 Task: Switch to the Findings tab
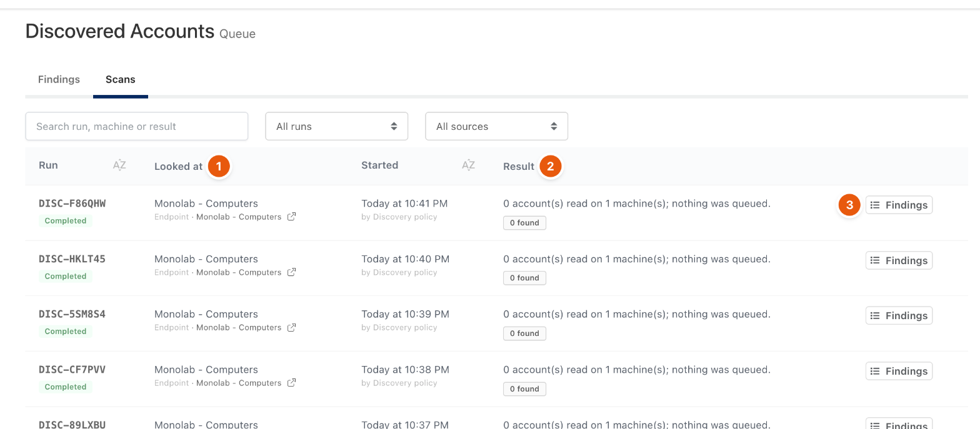click(59, 79)
